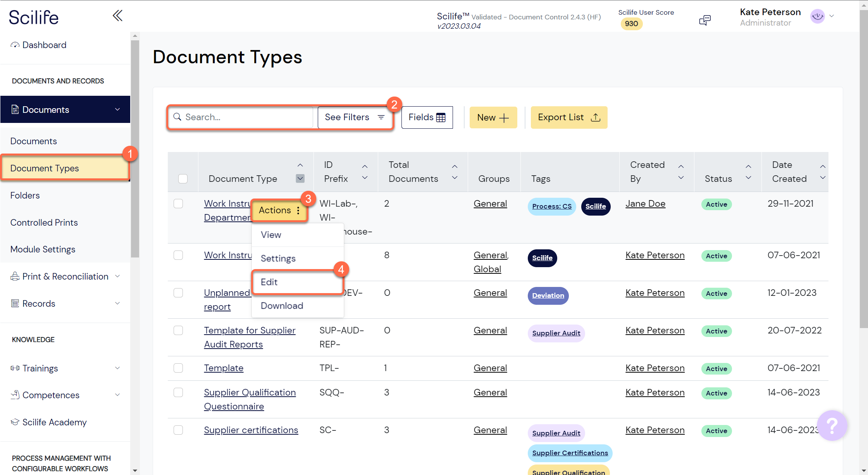Click the Dashboard gauge icon in sidebar
The width and height of the screenshot is (868, 475).
[x=15, y=45]
